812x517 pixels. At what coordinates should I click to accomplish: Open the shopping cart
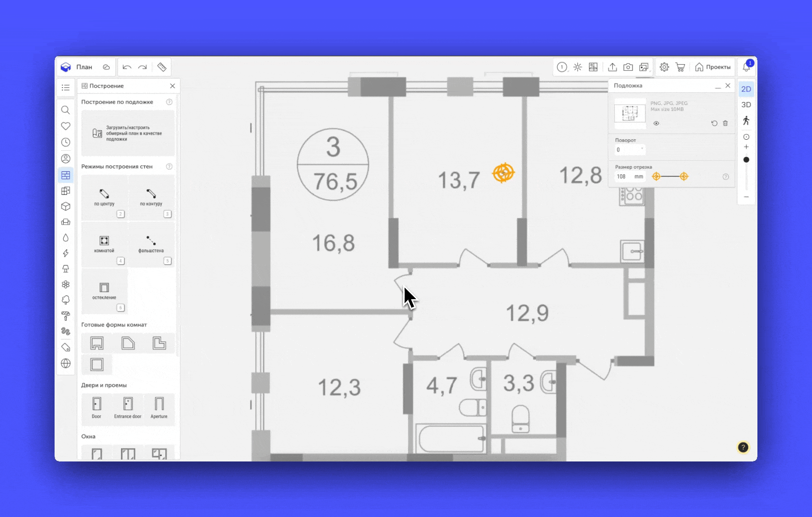tap(680, 67)
